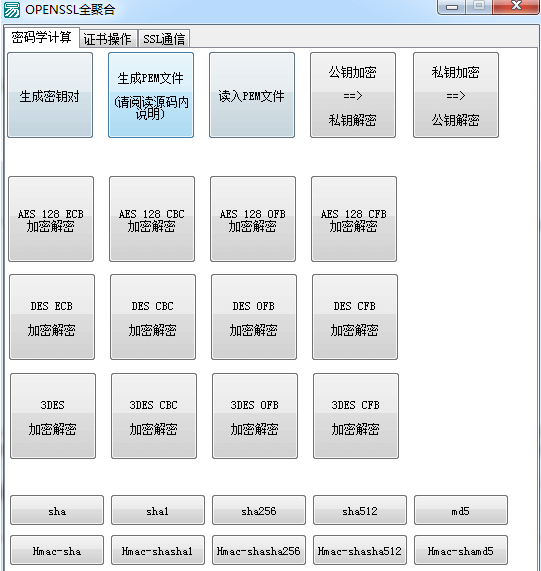541x571 pixels.
Task: Open the 证书操作 tab
Action: pos(108,39)
